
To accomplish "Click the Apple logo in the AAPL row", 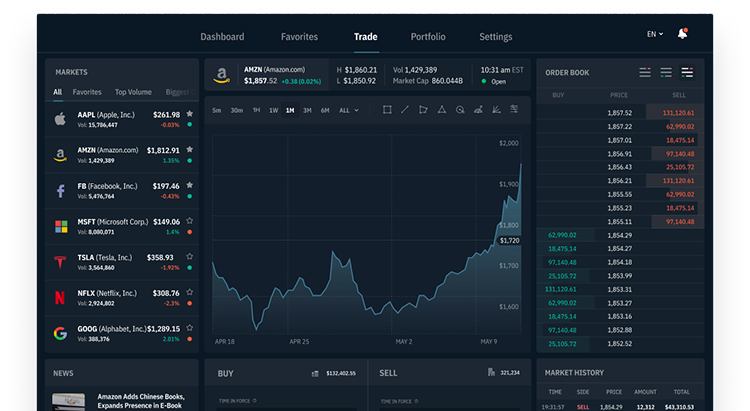I will (x=60, y=119).
